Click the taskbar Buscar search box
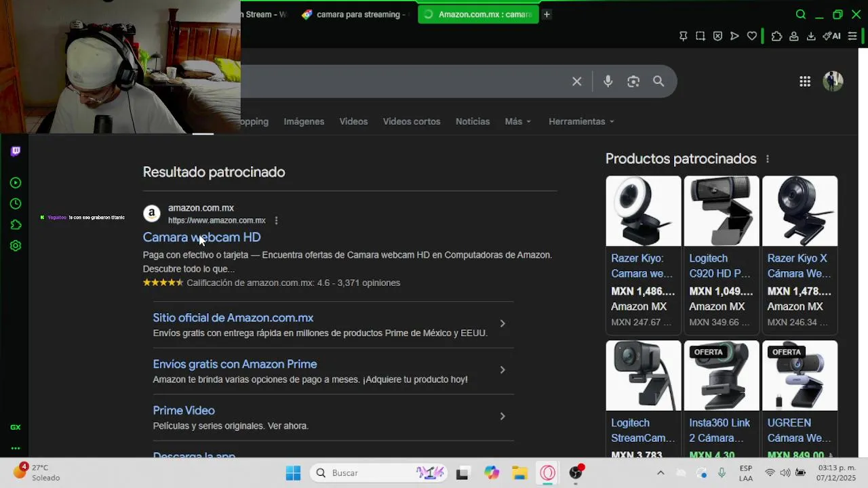868x488 pixels. [378, 473]
